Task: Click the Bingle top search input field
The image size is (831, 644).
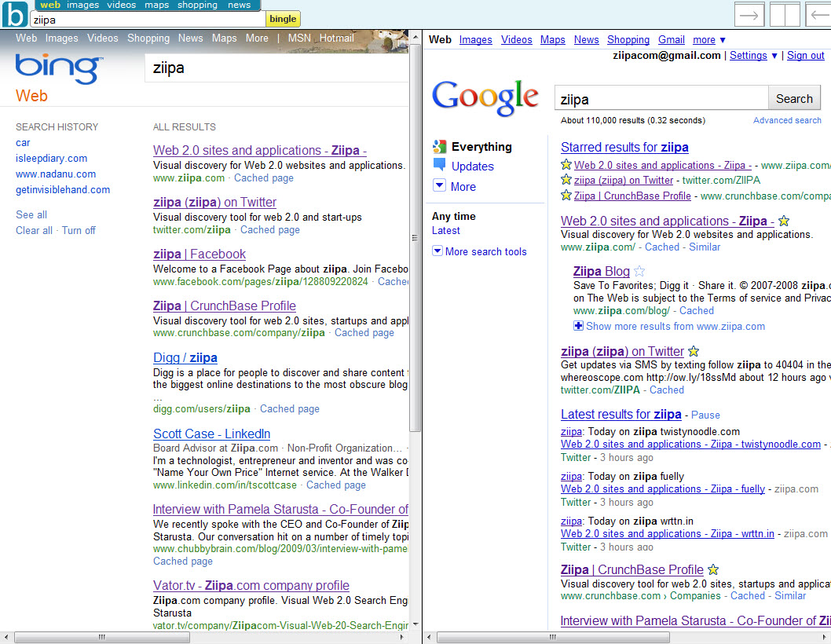Action: (x=148, y=20)
